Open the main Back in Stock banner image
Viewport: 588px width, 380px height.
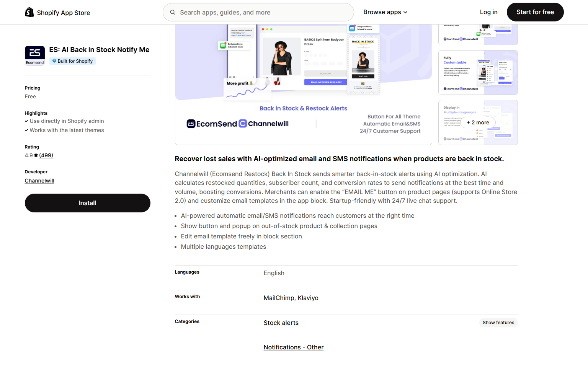[x=303, y=84]
